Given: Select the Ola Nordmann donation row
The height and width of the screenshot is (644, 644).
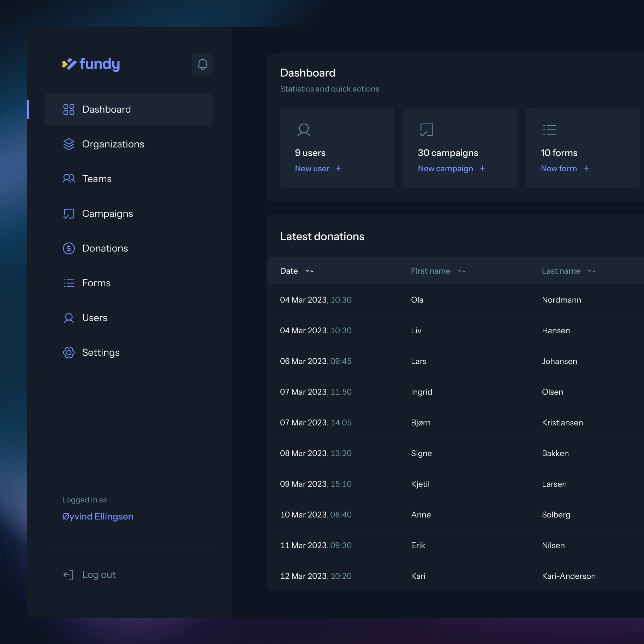Looking at the screenshot, I should [455, 300].
